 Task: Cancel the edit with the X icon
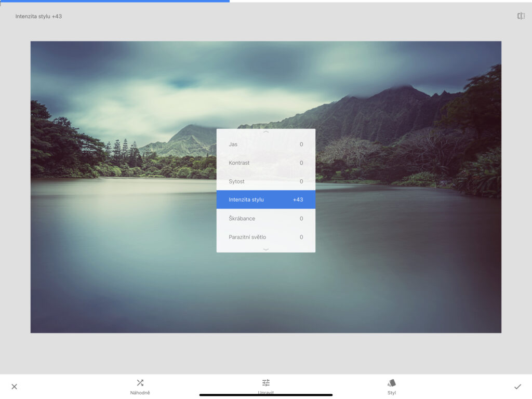[x=14, y=387]
